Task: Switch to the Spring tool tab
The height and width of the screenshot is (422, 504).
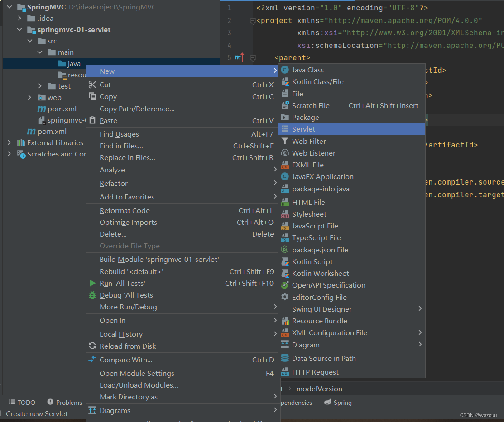Action: point(338,403)
